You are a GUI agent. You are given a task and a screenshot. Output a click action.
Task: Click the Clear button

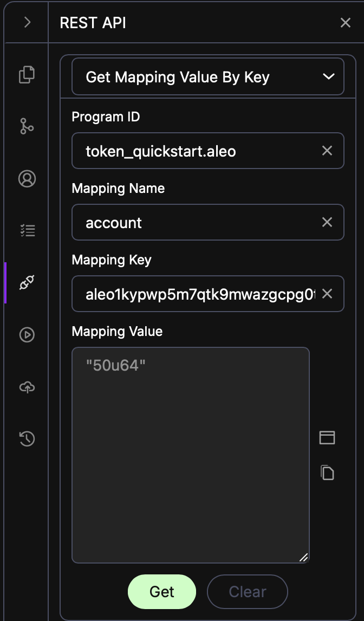pos(248,592)
